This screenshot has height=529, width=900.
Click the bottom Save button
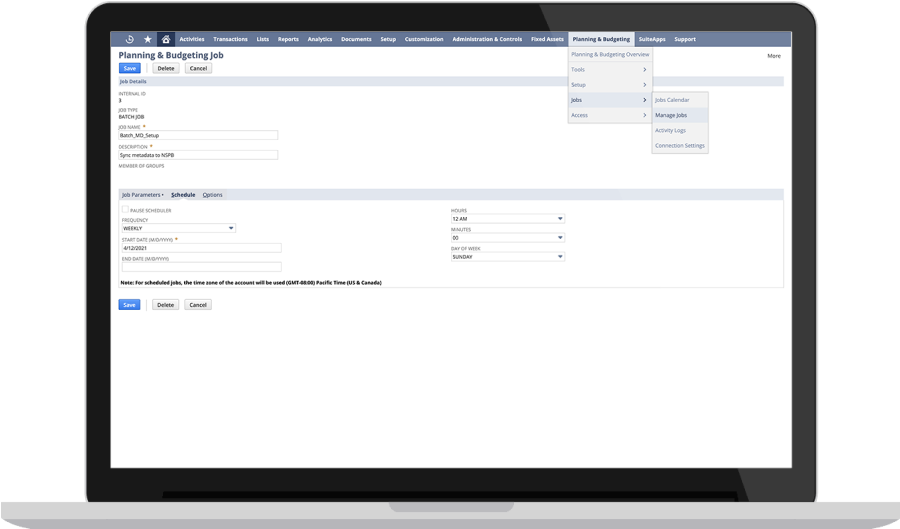[x=129, y=305]
